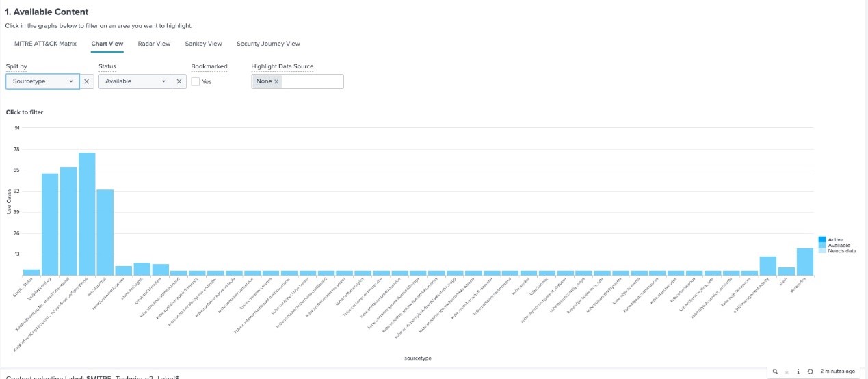
Task: Click in Highlight Data Source input field
Action: point(311,81)
